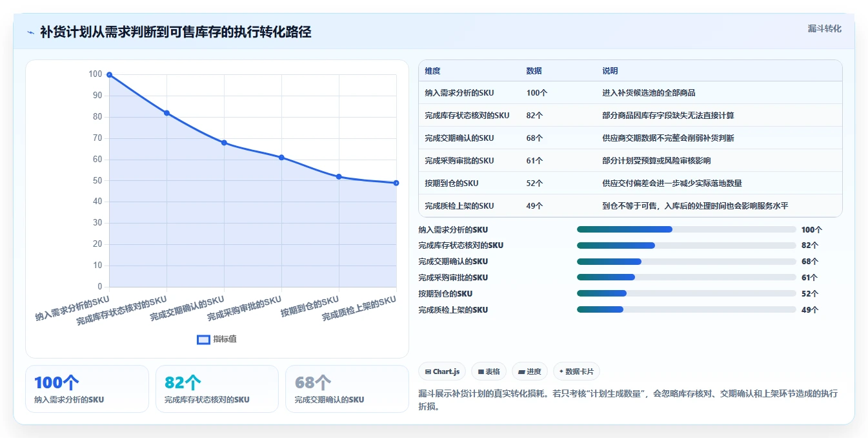This screenshot has height=438, width=868.
Task: Click the chart data point at 49
Action: pyautogui.click(x=396, y=183)
